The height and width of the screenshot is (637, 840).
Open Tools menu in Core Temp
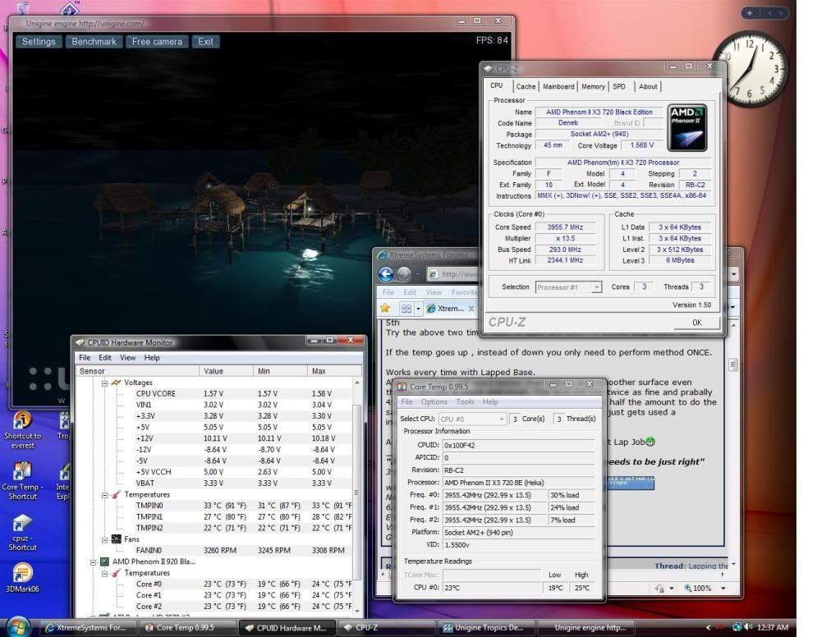(x=465, y=401)
